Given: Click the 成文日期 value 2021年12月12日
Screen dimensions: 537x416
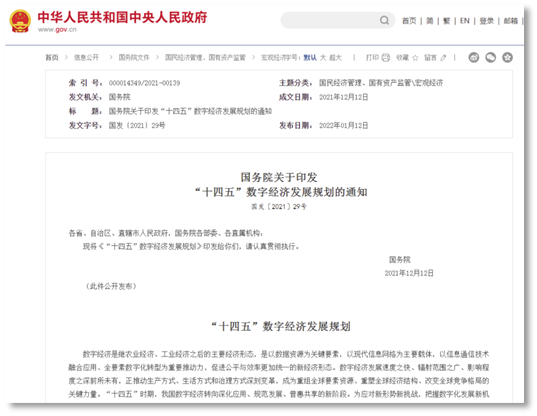Looking at the screenshot, I should pos(344,97).
